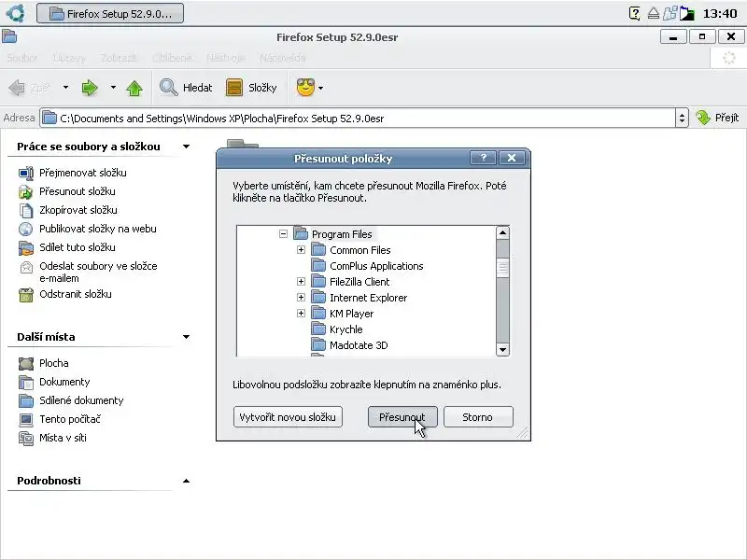Open the Oblíbené menu
The image size is (747, 560).
pyautogui.click(x=172, y=58)
